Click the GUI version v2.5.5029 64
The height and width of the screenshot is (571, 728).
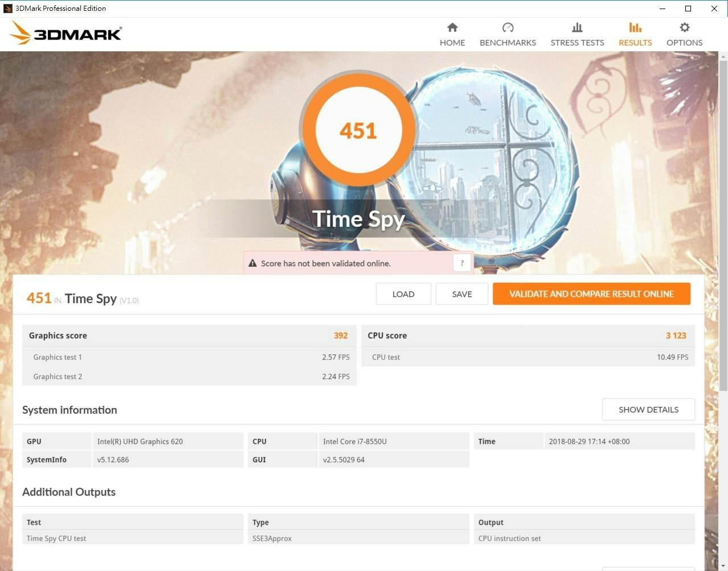click(x=343, y=460)
